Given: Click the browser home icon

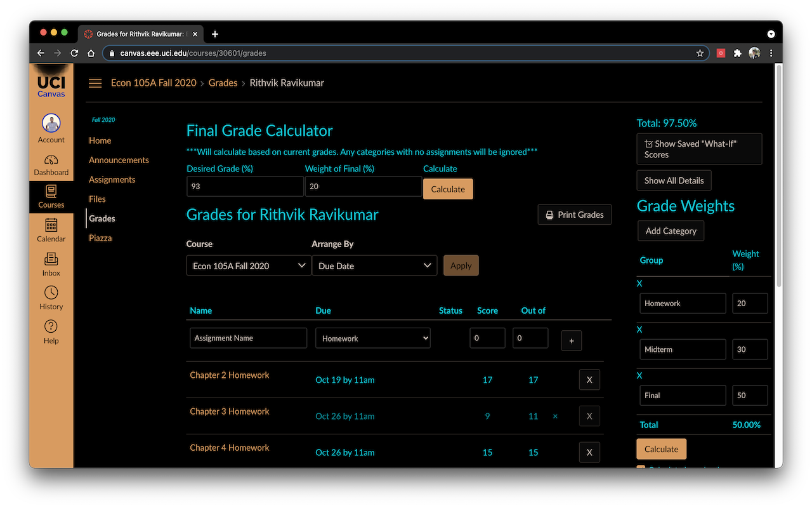Looking at the screenshot, I should tap(91, 53).
